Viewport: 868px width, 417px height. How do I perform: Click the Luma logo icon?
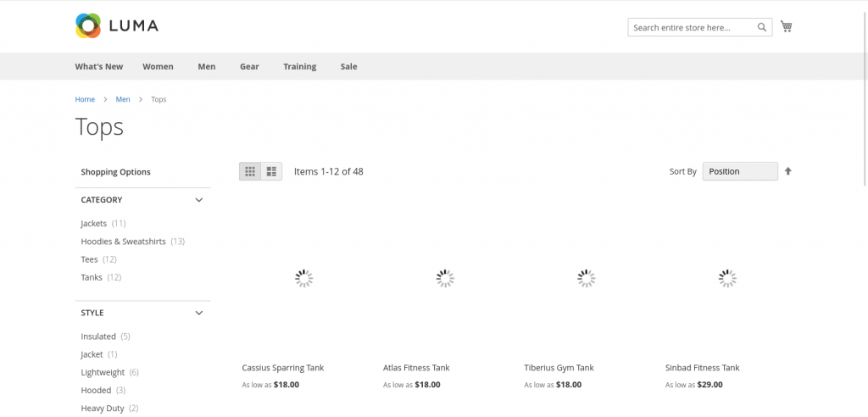pyautogui.click(x=88, y=26)
